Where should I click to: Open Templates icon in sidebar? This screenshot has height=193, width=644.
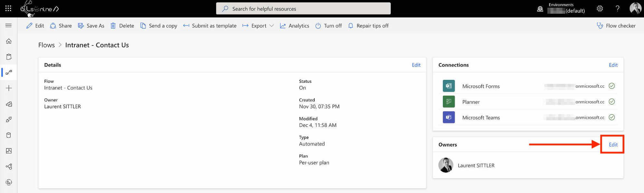pos(9,104)
